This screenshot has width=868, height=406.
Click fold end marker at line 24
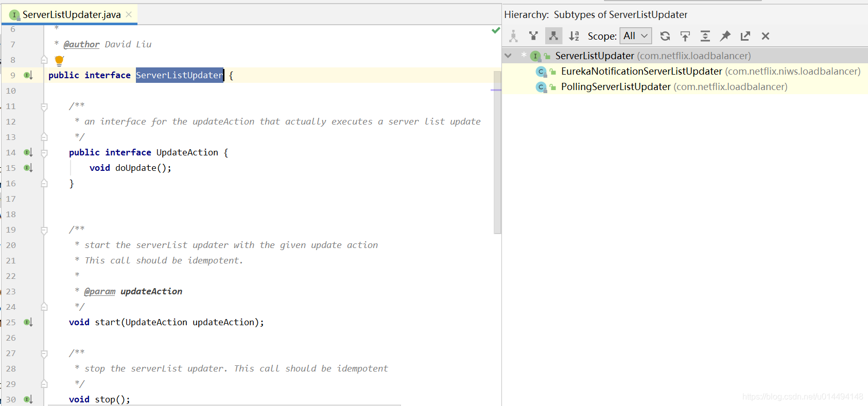tap(44, 307)
